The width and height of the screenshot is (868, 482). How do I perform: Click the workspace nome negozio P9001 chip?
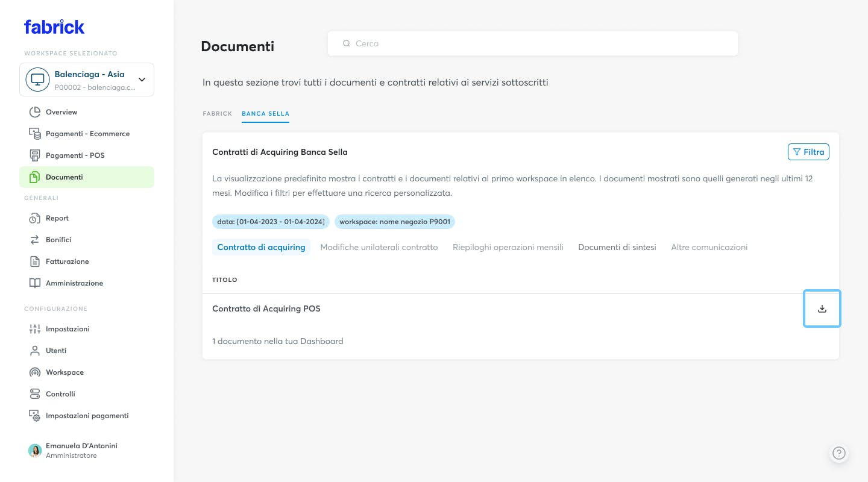tap(395, 222)
